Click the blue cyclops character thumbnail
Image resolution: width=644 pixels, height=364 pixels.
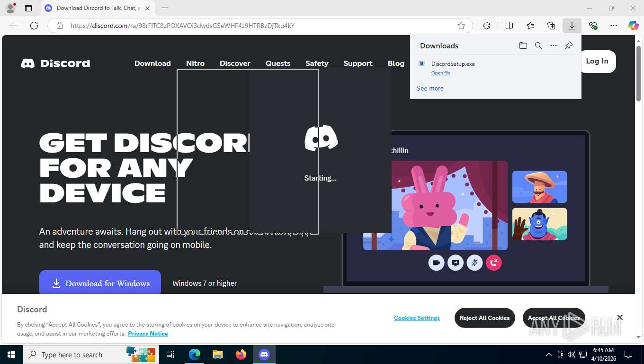pos(539,224)
